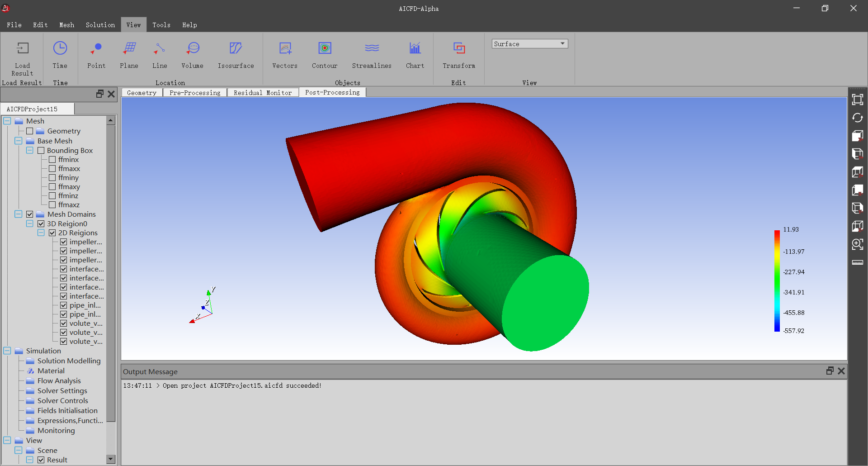The width and height of the screenshot is (868, 466).
Task: Switch to the Pre-Processing tab
Action: pyautogui.click(x=195, y=93)
